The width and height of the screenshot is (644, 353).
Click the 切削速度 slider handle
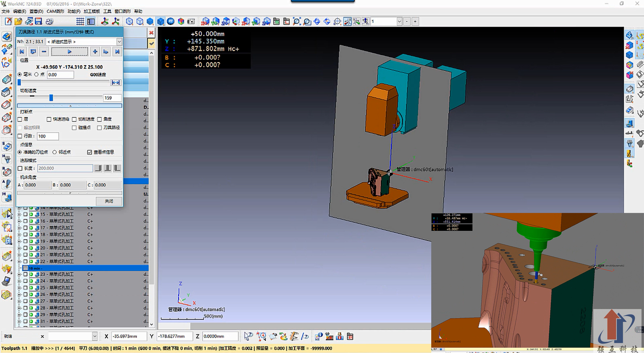[51, 98]
